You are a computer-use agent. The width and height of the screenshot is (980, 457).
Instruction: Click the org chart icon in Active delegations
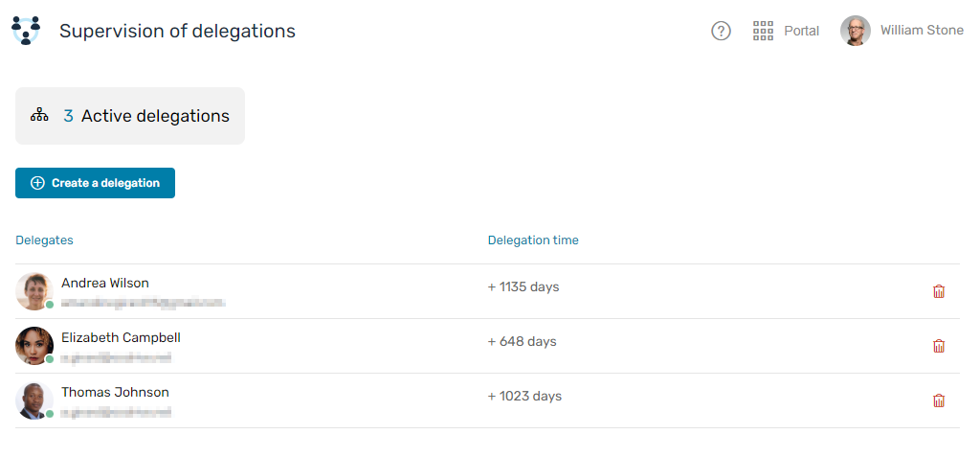pos(38,116)
